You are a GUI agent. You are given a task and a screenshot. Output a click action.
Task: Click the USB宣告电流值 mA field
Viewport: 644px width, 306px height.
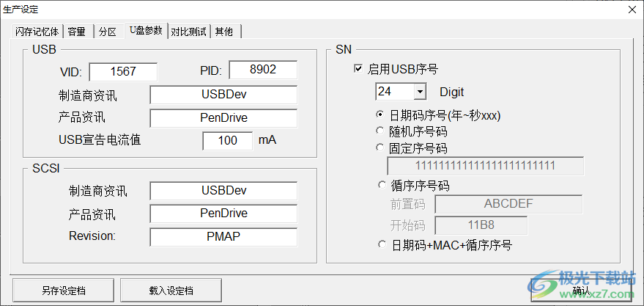228,141
